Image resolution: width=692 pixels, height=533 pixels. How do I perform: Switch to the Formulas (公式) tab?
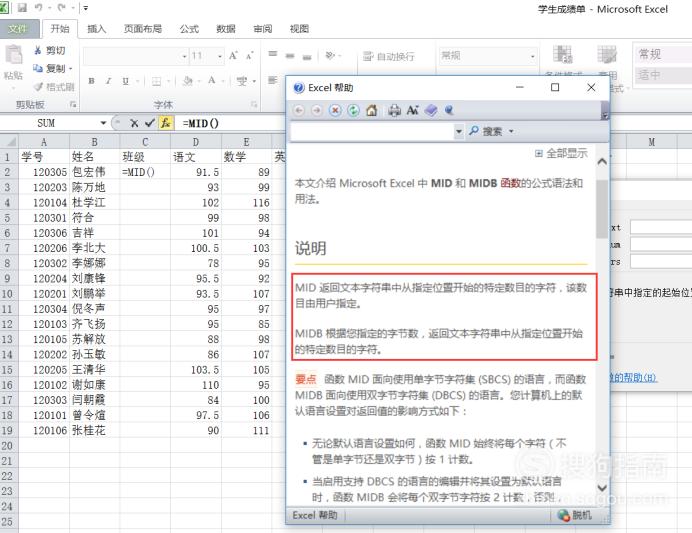pos(189,29)
